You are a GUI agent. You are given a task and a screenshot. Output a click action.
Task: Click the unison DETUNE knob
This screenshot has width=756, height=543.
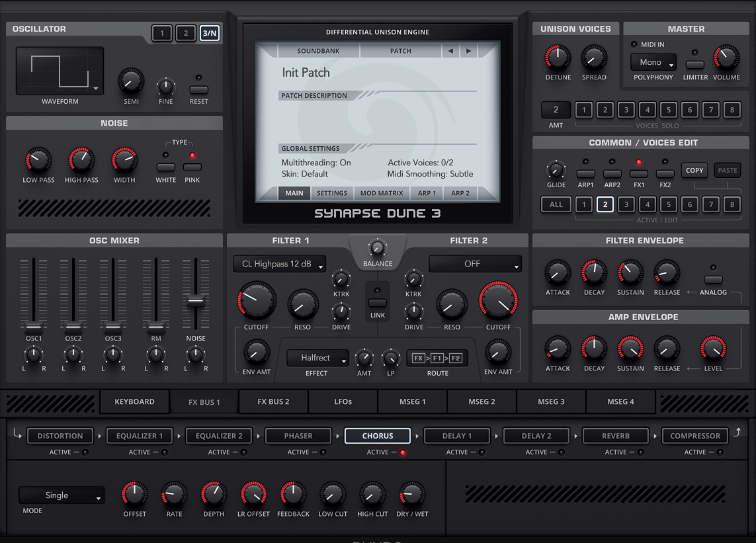pos(558,58)
